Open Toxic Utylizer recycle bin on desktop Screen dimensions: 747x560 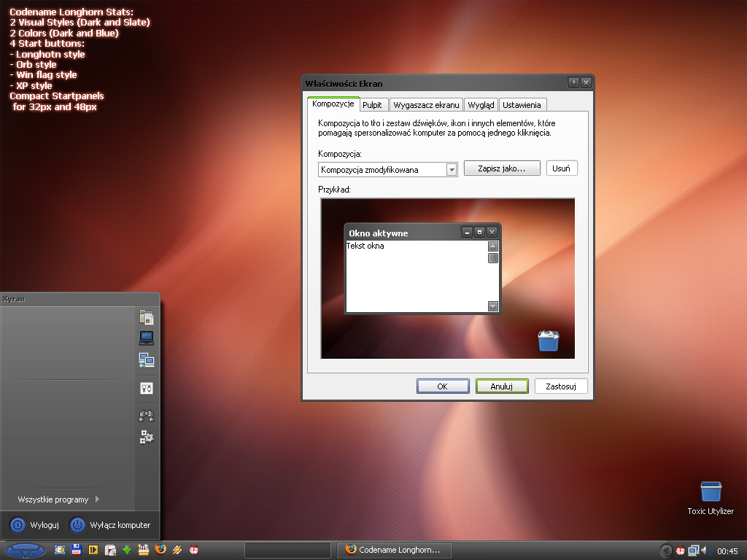[710, 493]
